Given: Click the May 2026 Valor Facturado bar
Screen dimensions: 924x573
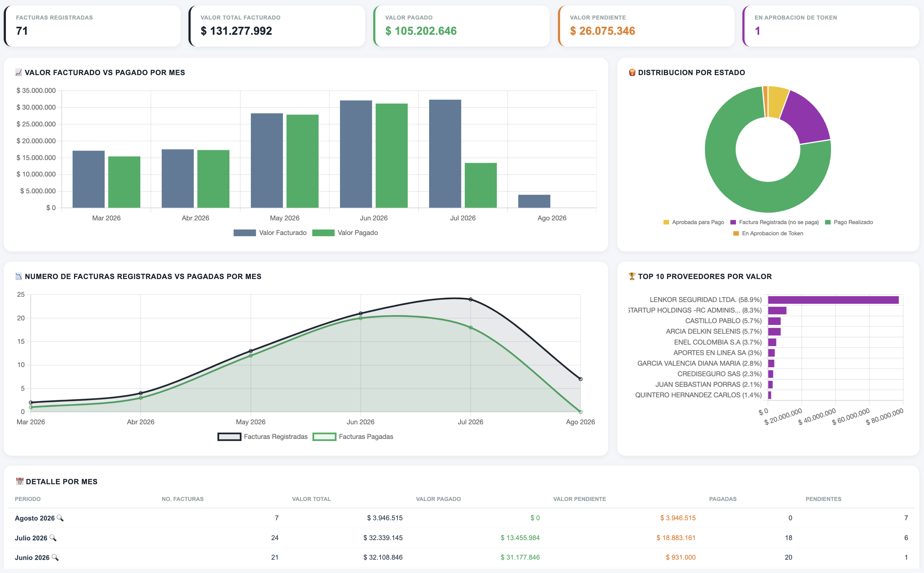Looking at the screenshot, I should [267, 160].
